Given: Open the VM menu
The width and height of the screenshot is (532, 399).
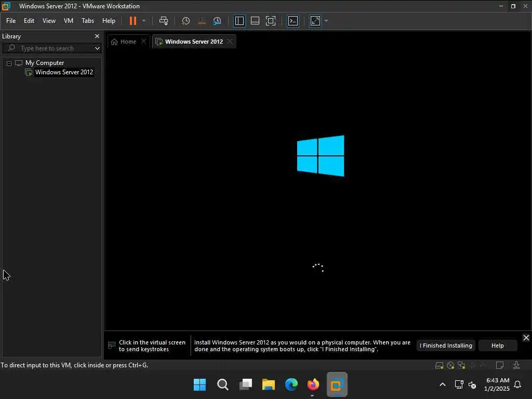Looking at the screenshot, I should click(x=69, y=21).
